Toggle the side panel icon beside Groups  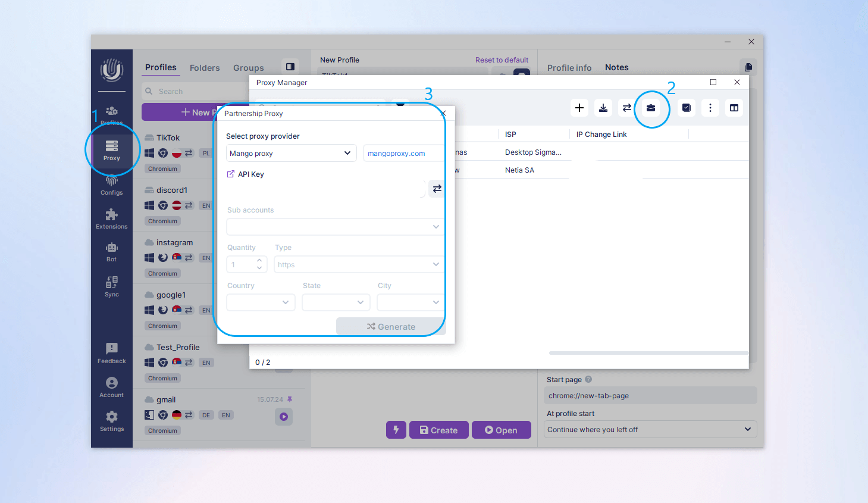pos(290,67)
